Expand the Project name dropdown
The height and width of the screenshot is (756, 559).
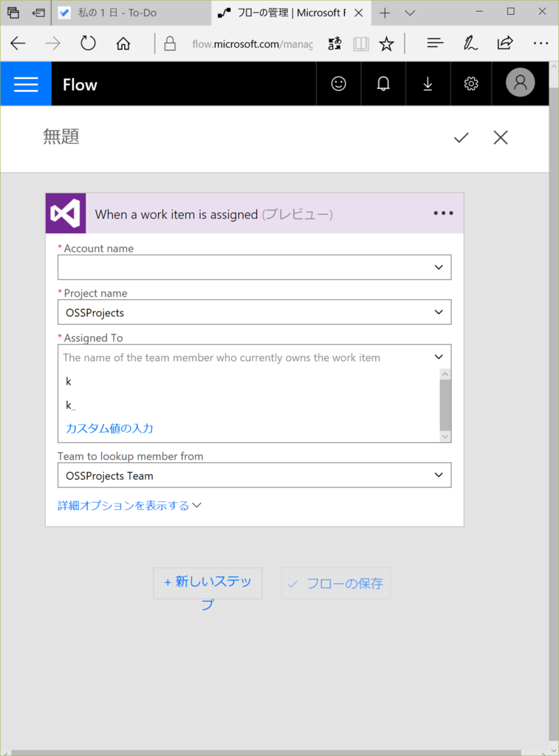point(439,312)
